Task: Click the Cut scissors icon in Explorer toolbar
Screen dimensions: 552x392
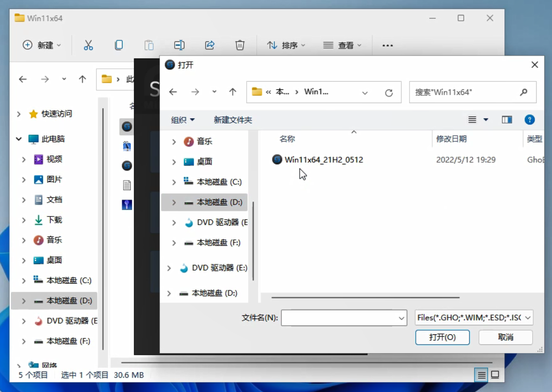Action: click(x=88, y=45)
